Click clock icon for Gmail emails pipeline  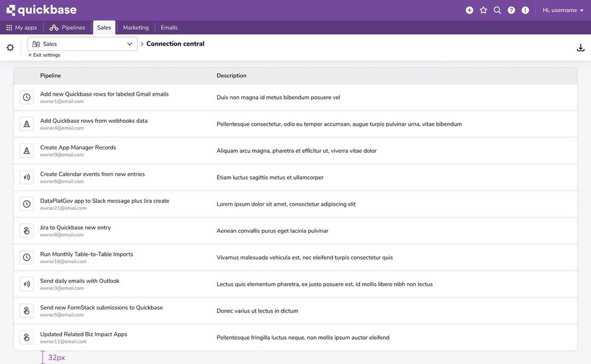coord(27,97)
